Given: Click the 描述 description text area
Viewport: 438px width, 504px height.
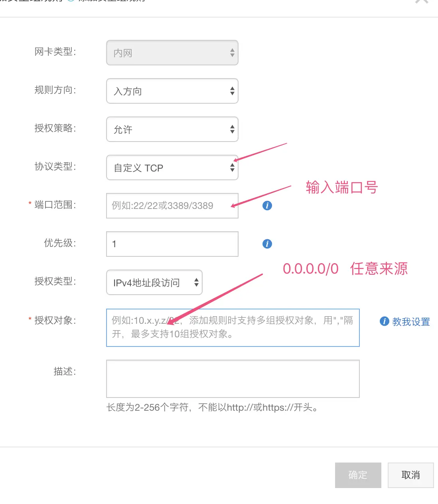Looking at the screenshot, I should point(233,379).
